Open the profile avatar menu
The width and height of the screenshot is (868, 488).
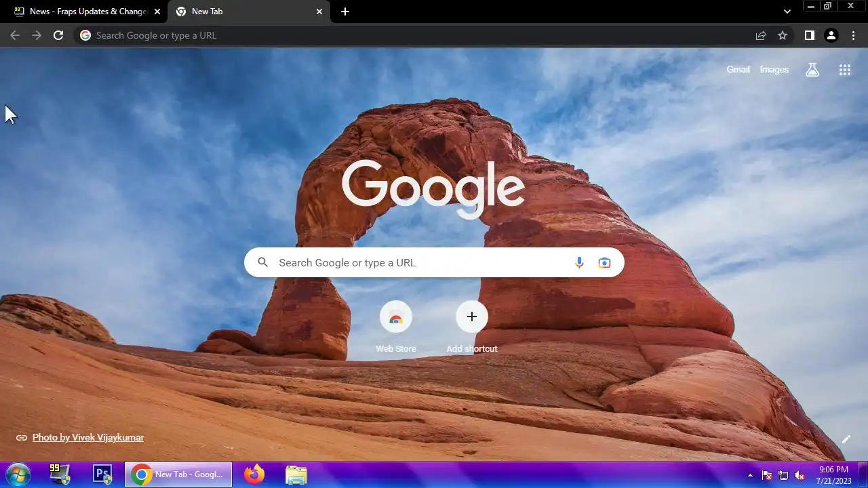click(831, 35)
